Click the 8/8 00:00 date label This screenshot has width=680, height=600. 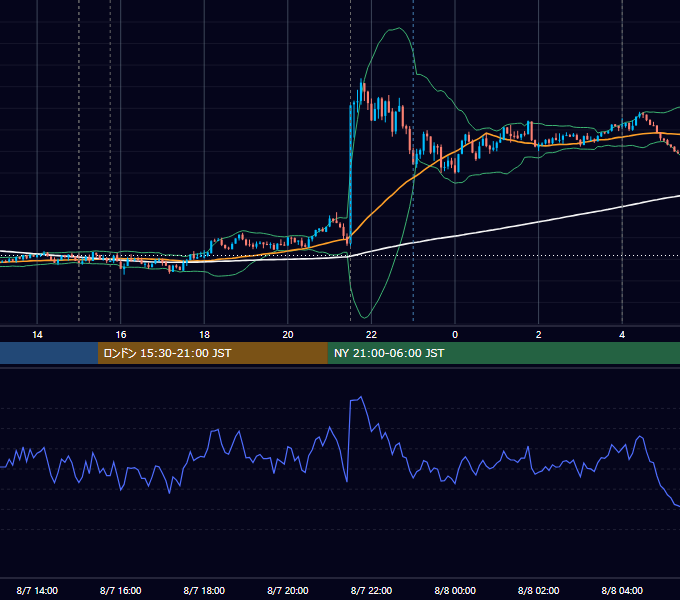455,590
